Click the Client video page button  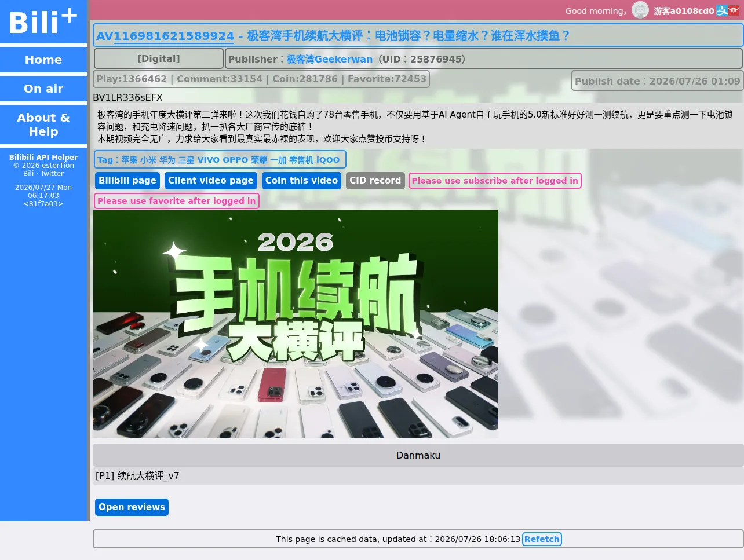pos(211,181)
